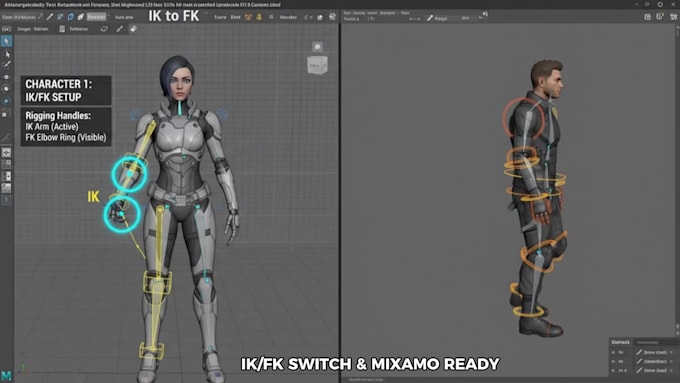The height and width of the screenshot is (383, 680).
Task: Click the image panel icon in left toolbar
Action: coord(6,188)
